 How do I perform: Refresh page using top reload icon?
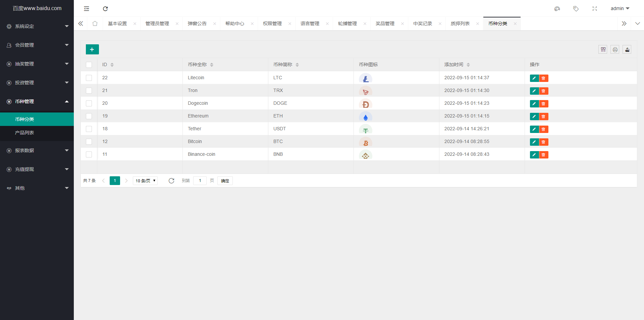[105, 9]
